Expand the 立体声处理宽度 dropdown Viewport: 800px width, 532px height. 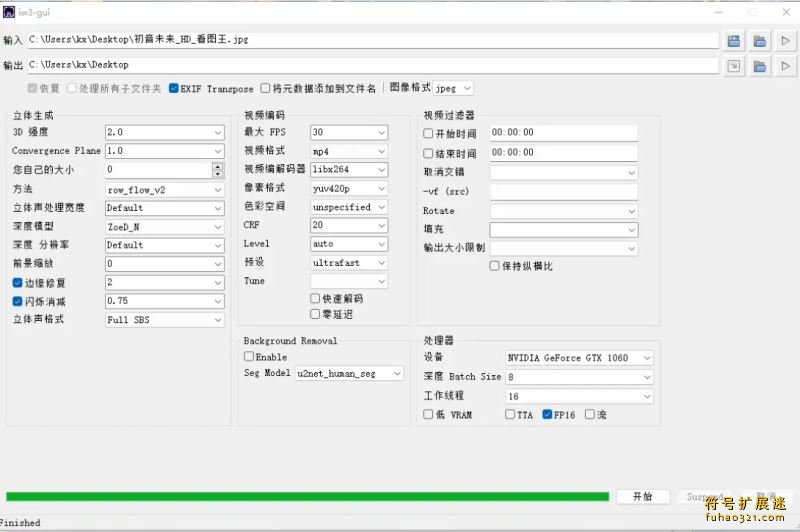tap(164, 208)
